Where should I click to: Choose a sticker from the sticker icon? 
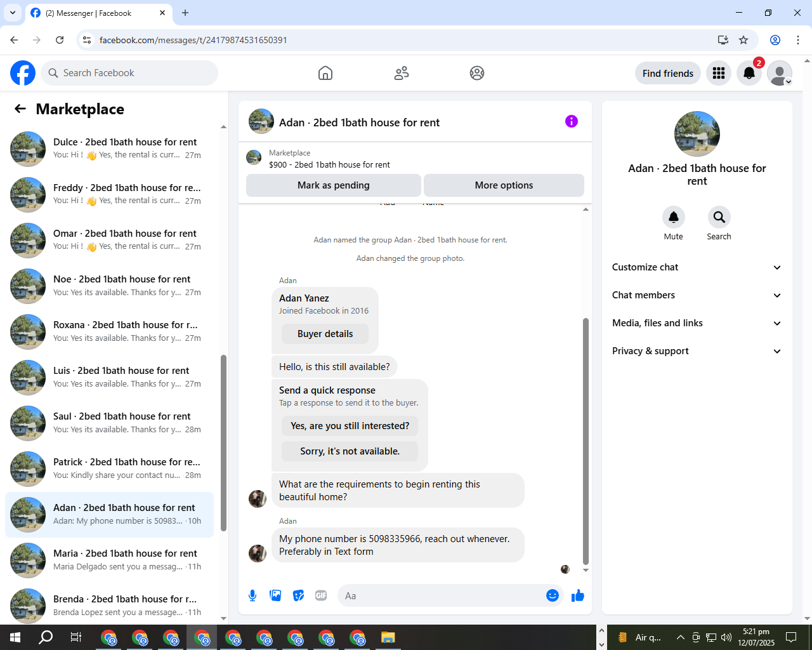pos(298,595)
